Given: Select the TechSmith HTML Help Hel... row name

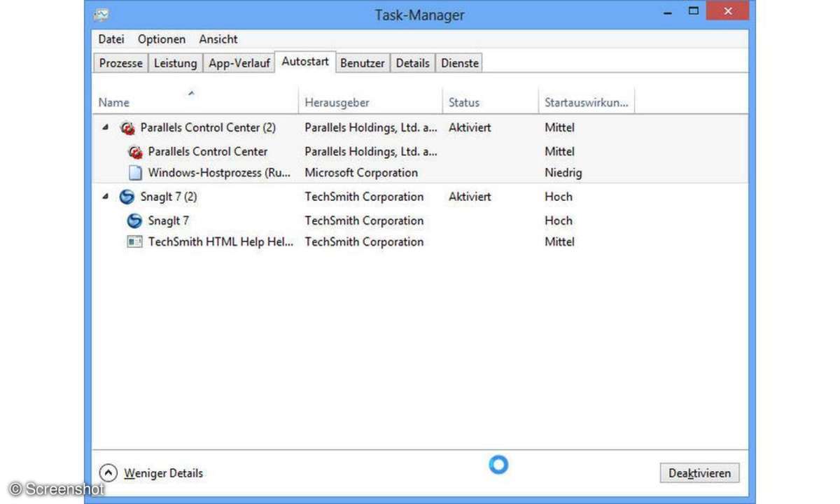Looking at the screenshot, I should [220, 242].
